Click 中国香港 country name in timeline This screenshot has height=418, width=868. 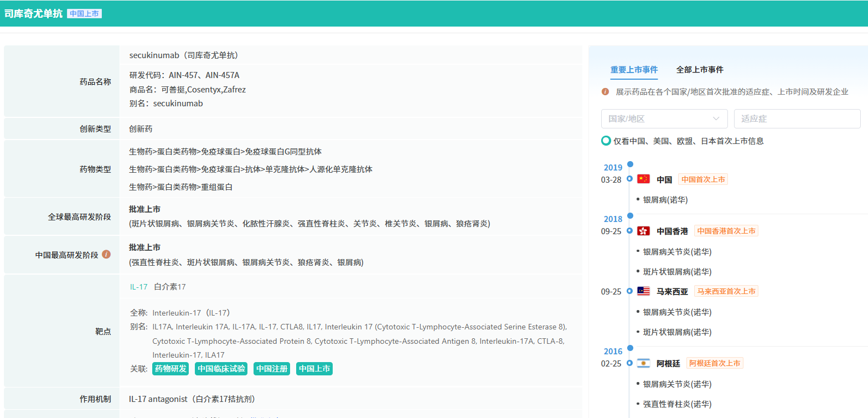click(x=672, y=231)
